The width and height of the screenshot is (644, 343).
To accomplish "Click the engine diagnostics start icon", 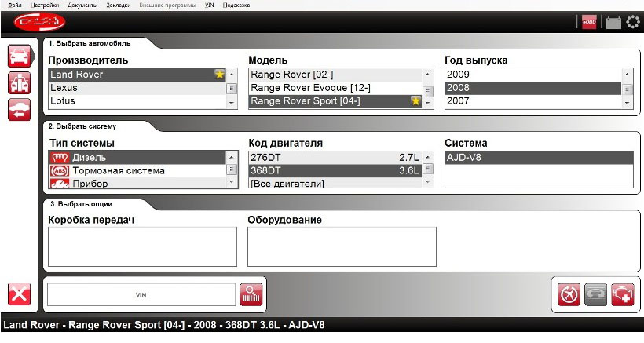I will 623,294.
